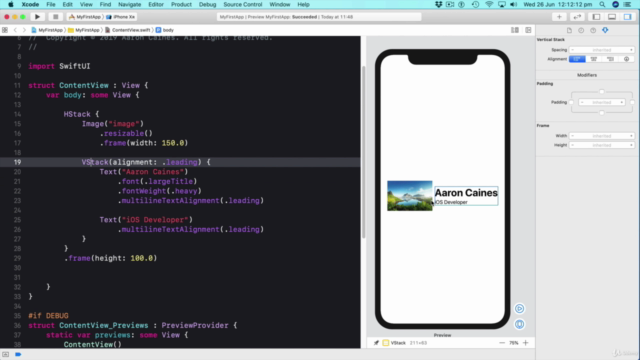Click the 75% zoom level value
Screen dimensions: 640x360
514,343
